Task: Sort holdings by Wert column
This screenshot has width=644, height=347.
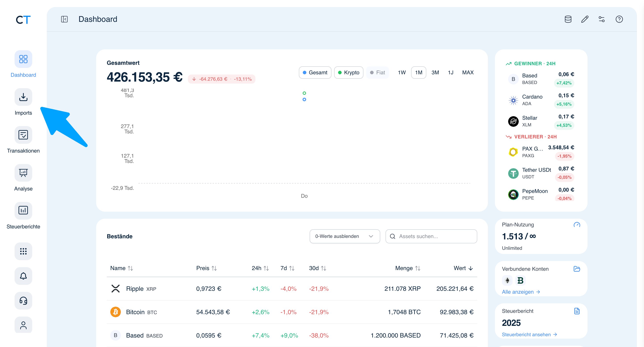Action: pos(463,268)
